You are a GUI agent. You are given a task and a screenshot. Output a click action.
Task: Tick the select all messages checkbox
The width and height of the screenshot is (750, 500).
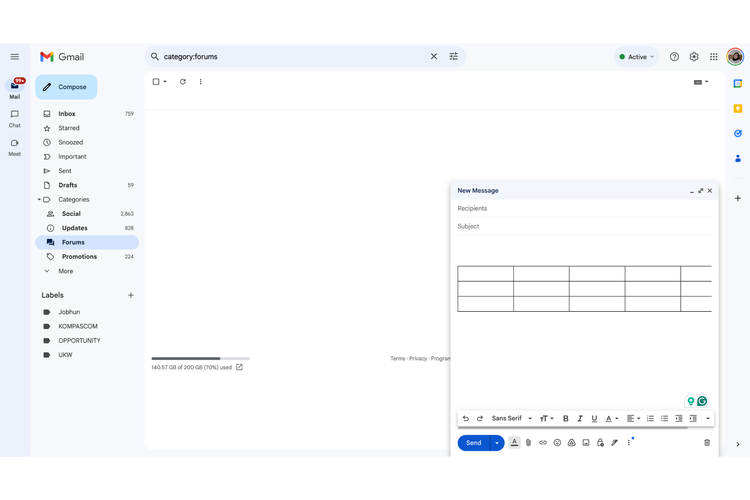156,82
